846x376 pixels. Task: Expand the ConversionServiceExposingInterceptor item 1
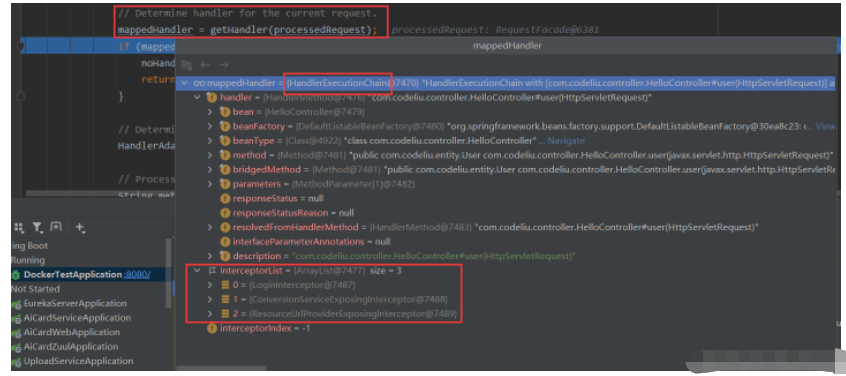[210, 299]
